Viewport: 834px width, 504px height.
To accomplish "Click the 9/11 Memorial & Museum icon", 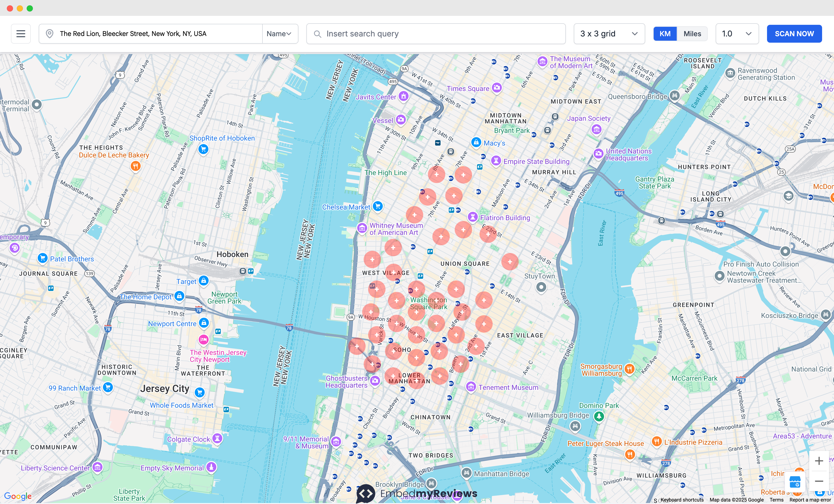I will [x=336, y=441].
